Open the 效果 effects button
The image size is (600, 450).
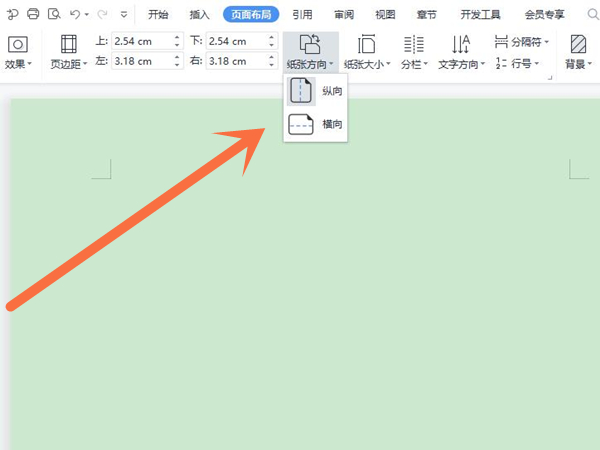point(18,52)
